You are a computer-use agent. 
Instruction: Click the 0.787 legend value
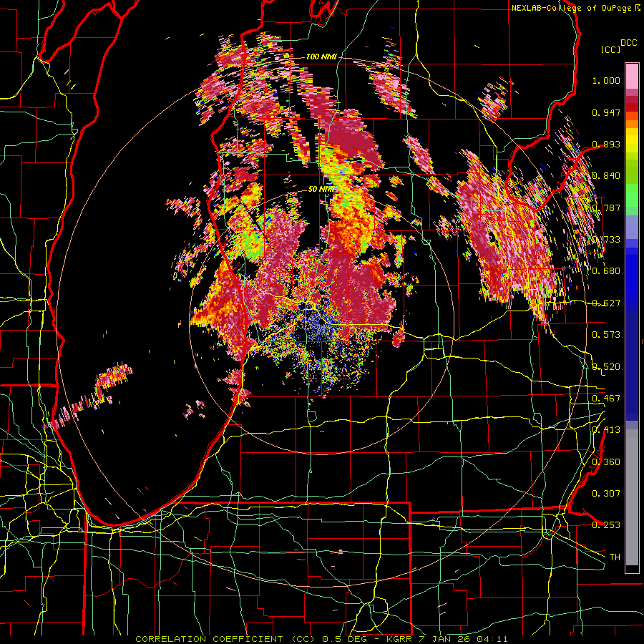coord(606,208)
